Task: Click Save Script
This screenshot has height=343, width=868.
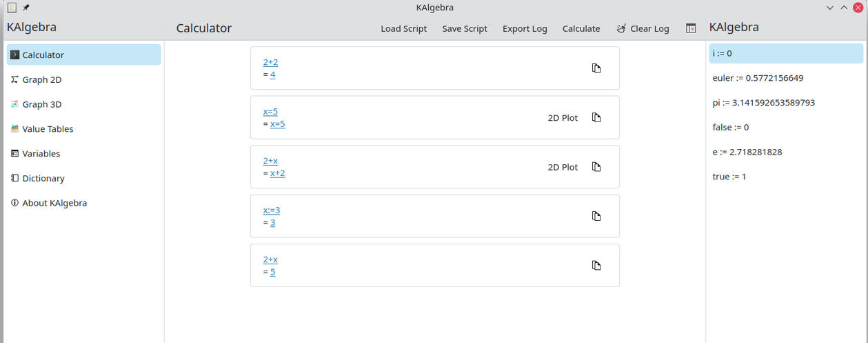Action: tap(465, 28)
